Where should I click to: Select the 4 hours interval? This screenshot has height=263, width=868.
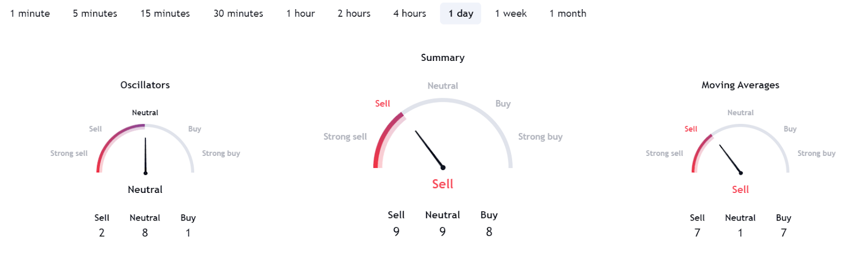click(410, 14)
